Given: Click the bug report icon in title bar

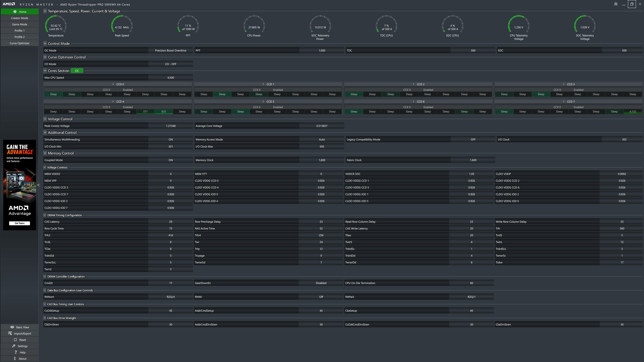Looking at the screenshot, I should click(616, 4).
